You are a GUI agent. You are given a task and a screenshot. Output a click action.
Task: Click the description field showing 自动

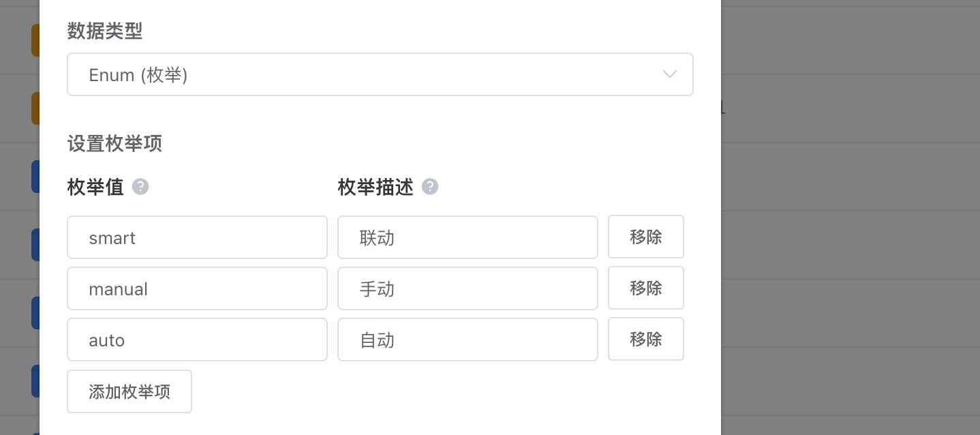tap(468, 340)
